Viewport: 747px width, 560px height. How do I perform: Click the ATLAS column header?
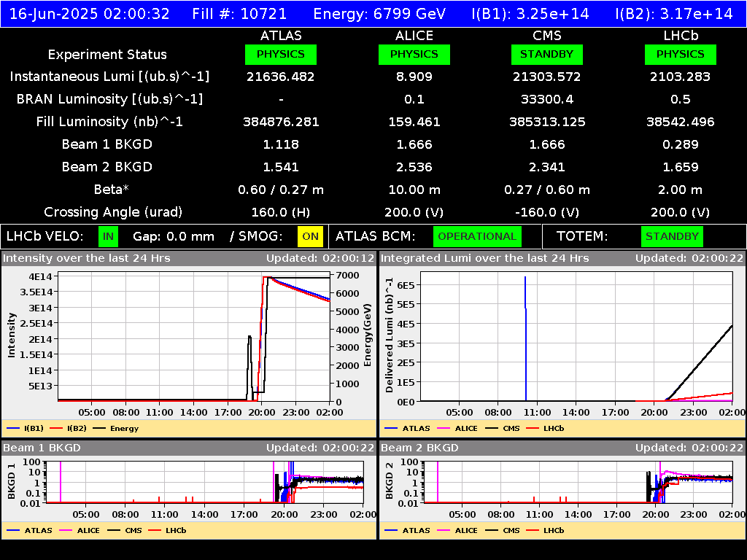tap(281, 36)
